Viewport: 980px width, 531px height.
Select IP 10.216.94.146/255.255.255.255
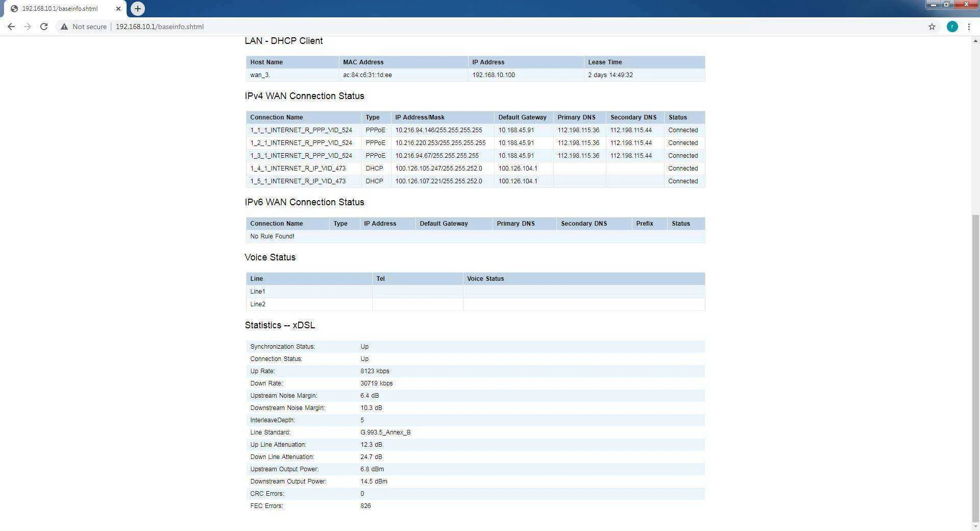pos(438,130)
